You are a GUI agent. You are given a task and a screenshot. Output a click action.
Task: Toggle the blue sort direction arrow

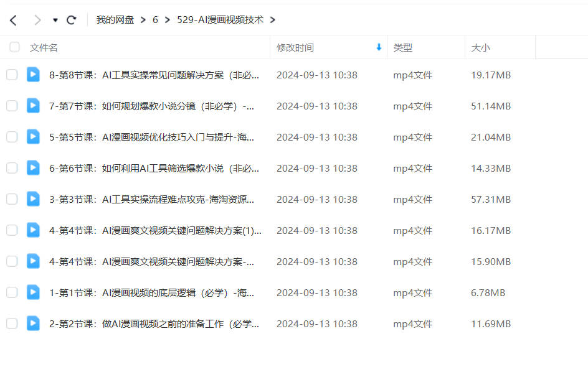pos(379,47)
